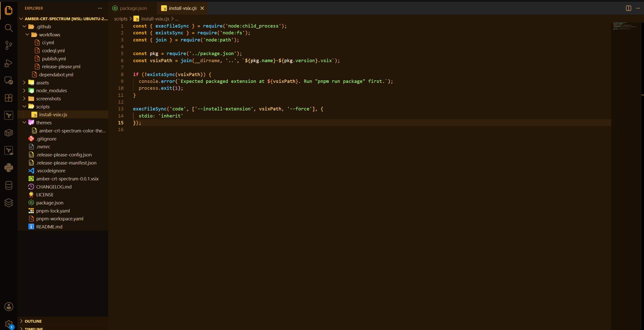Open dependabot.yml file

(63, 75)
